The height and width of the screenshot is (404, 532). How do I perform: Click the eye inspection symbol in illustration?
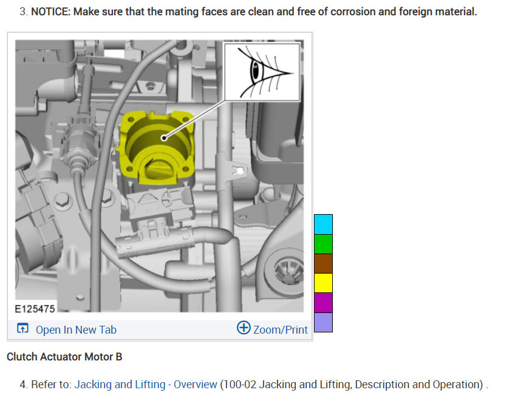point(262,72)
